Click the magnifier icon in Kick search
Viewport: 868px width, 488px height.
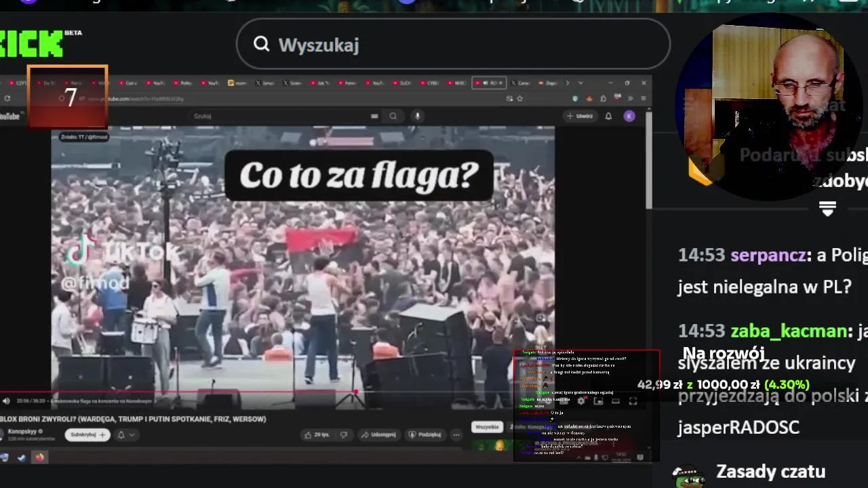click(x=261, y=44)
